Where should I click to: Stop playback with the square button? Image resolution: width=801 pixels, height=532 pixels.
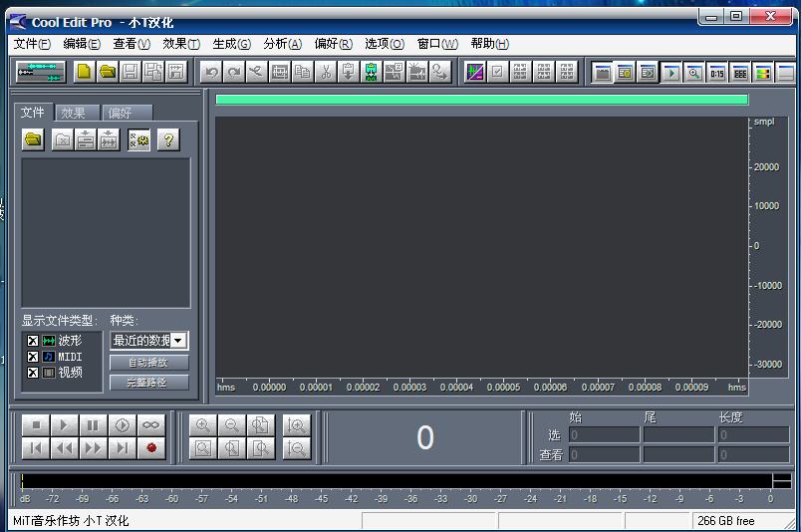pos(36,425)
